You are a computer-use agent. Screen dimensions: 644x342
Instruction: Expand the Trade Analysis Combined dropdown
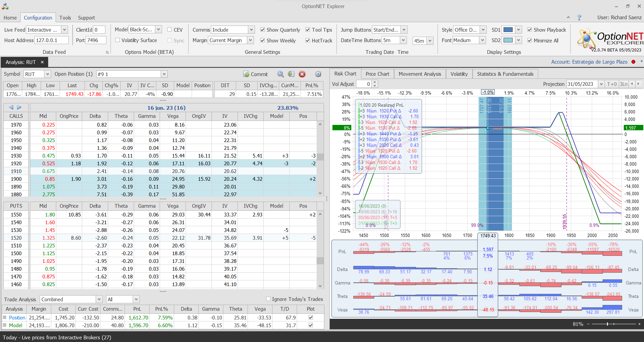(x=99, y=299)
